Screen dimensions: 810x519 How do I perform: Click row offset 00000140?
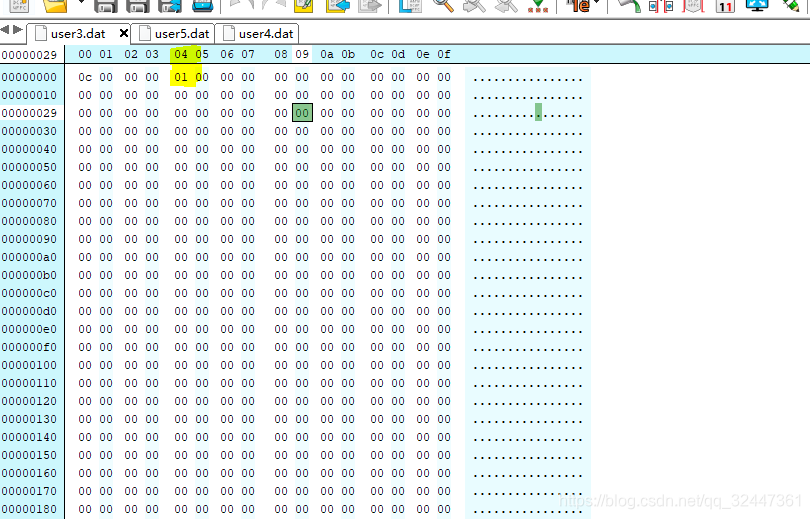point(29,437)
